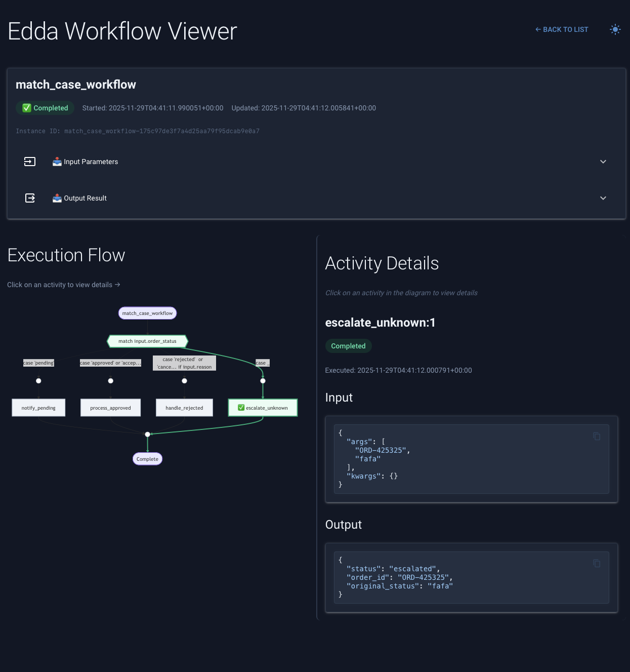Viewport: 630px width, 672px height.
Task: Expand the Output Result section
Action: [603, 198]
